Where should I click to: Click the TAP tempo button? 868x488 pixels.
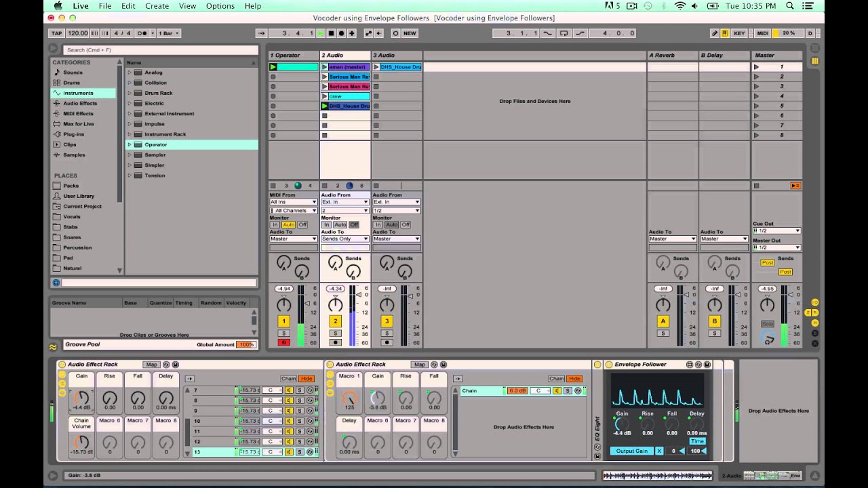[x=57, y=33]
